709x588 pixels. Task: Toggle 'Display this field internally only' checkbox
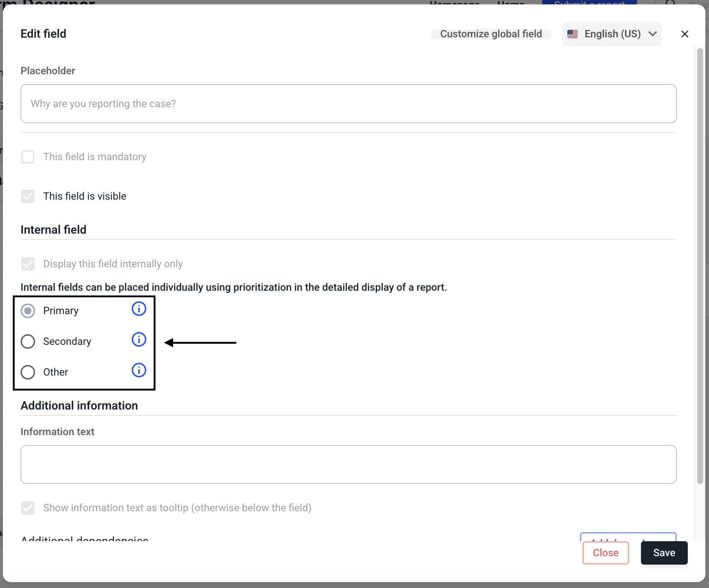click(28, 264)
